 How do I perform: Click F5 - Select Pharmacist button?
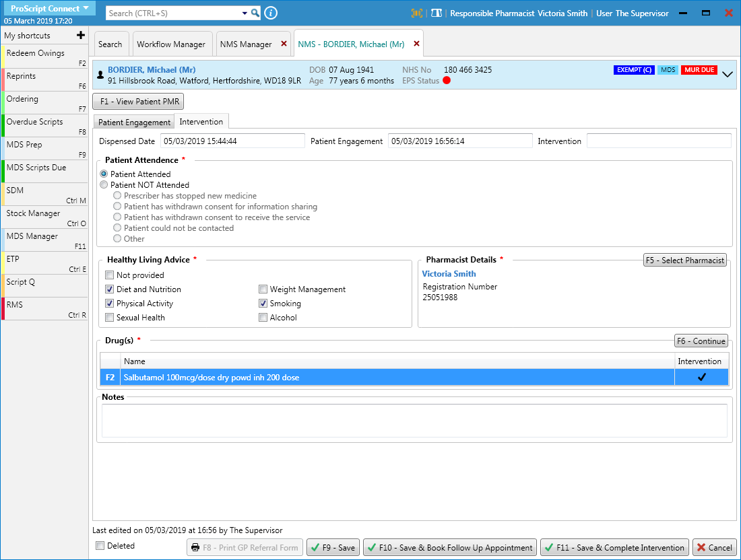point(685,260)
